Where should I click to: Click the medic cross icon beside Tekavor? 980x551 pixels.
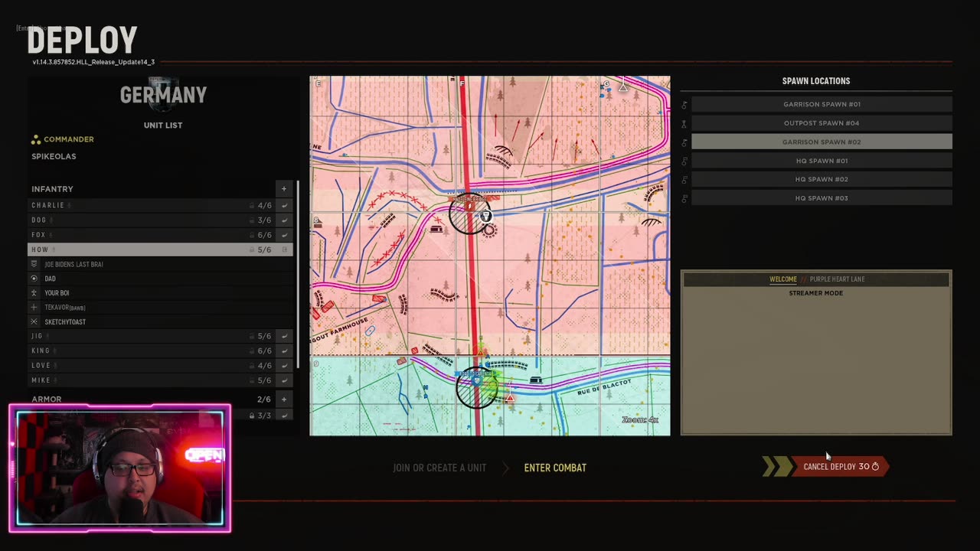[34, 308]
